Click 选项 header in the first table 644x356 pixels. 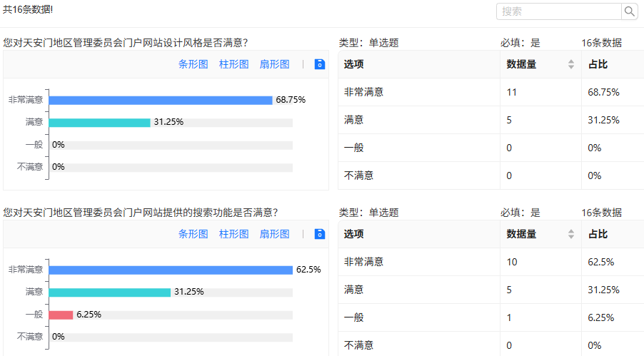pyautogui.click(x=354, y=65)
